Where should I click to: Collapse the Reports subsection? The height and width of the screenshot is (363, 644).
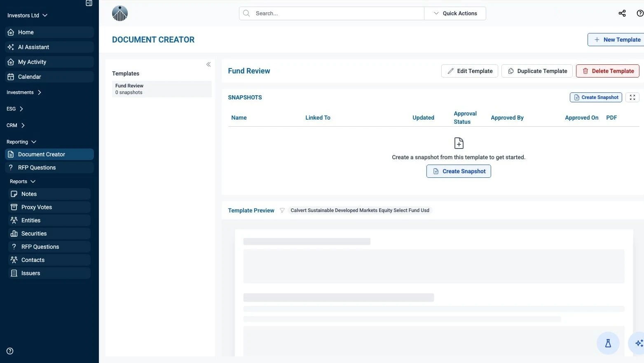[x=23, y=181]
